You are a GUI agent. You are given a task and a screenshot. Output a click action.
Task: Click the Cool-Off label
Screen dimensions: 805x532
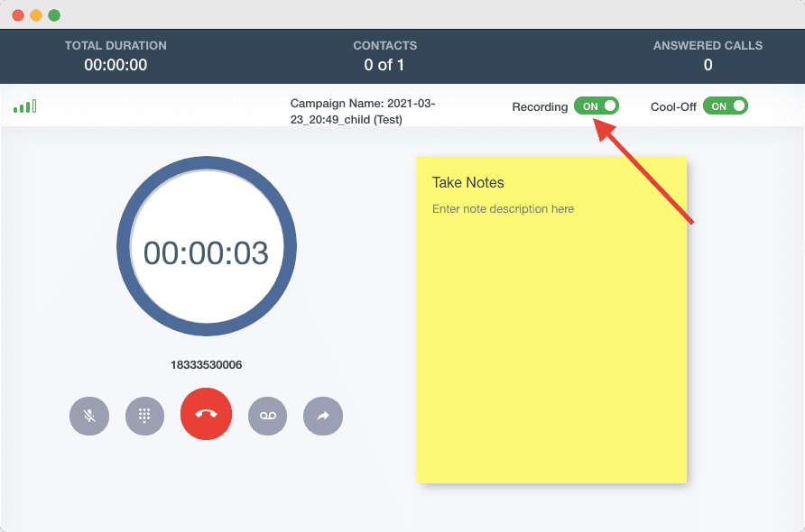(x=673, y=106)
